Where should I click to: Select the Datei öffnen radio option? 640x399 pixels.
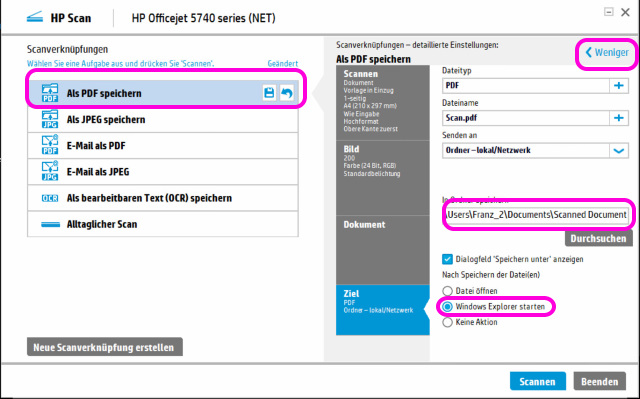(x=447, y=291)
